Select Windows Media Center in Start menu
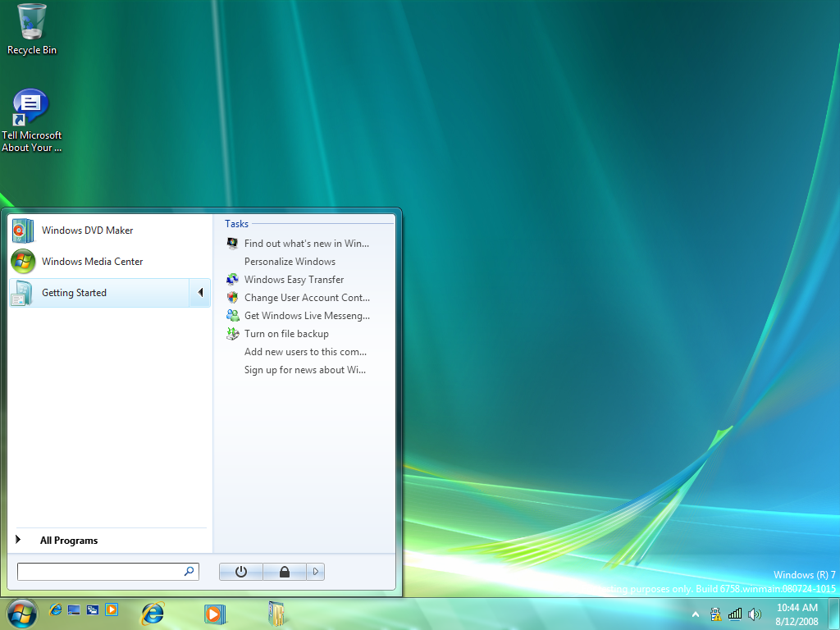The image size is (840, 630). [x=92, y=262]
